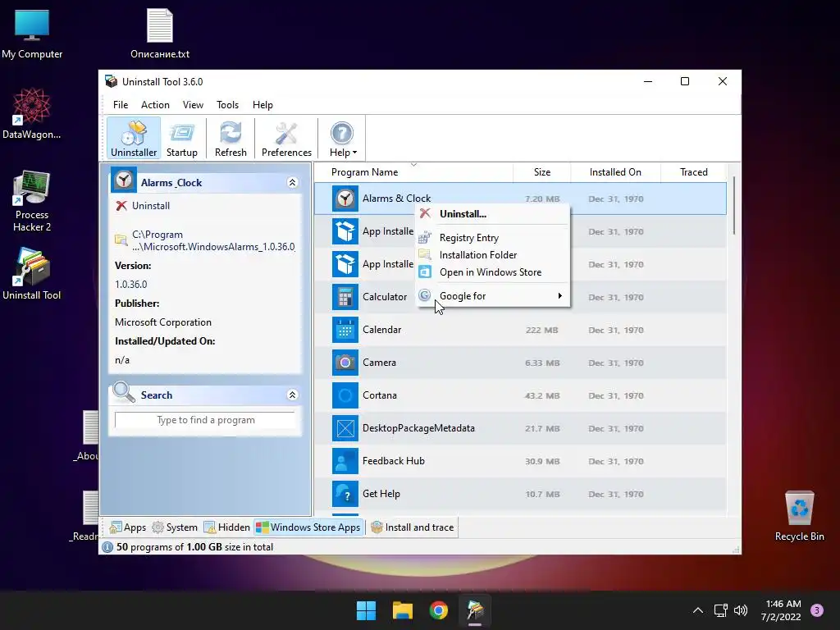Screen dimensions: 840x630
Task: Open the clock showing 1:46 AM
Action: pos(781,610)
